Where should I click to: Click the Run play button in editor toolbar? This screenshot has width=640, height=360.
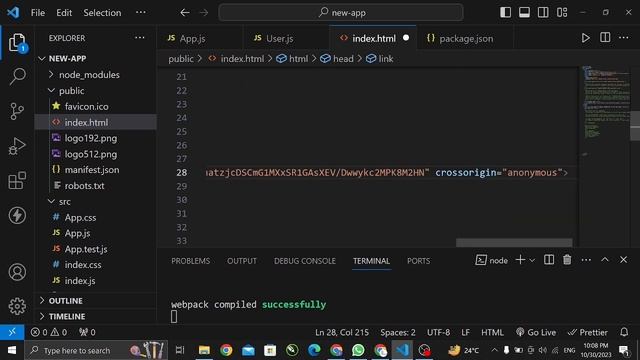point(585,38)
